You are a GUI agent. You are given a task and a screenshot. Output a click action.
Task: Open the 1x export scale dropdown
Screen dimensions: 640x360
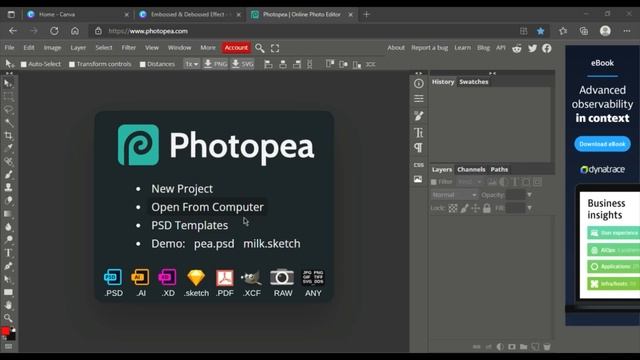pyautogui.click(x=191, y=64)
